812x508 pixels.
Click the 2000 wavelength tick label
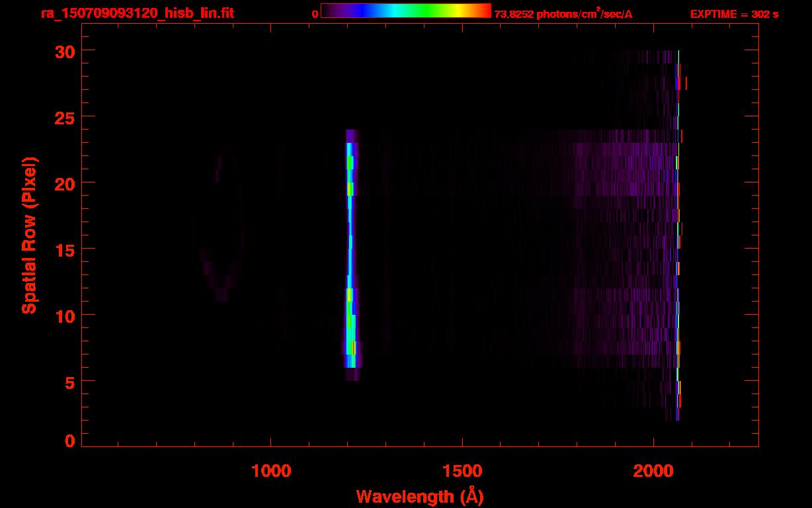(653, 470)
